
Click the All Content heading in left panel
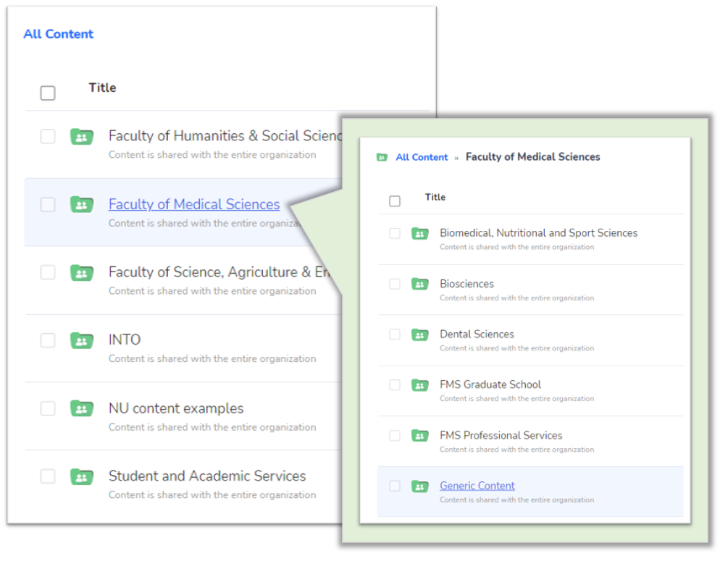pos(59,34)
